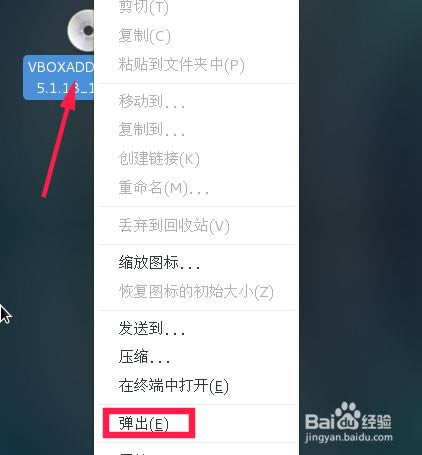Click empty desktop area beside the menu
Image resolution: width=422 pixels, height=455 pixels.
click(360, 200)
